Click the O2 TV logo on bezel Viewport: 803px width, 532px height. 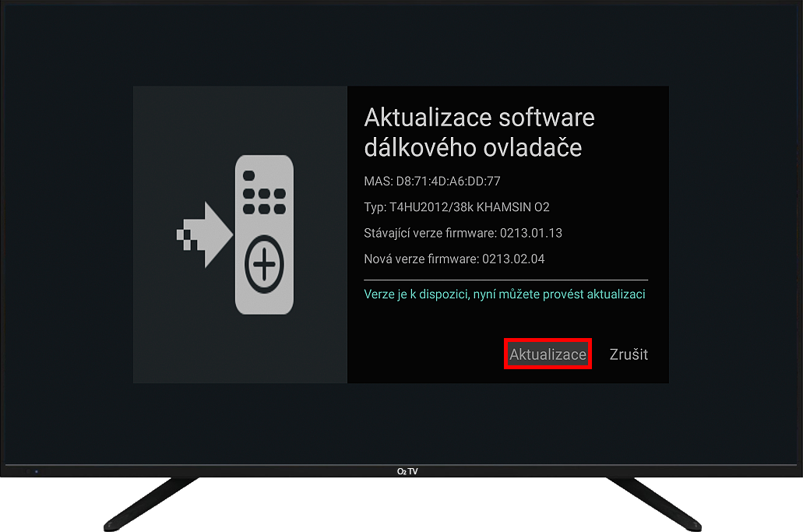pyautogui.click(x=407, y=471)
